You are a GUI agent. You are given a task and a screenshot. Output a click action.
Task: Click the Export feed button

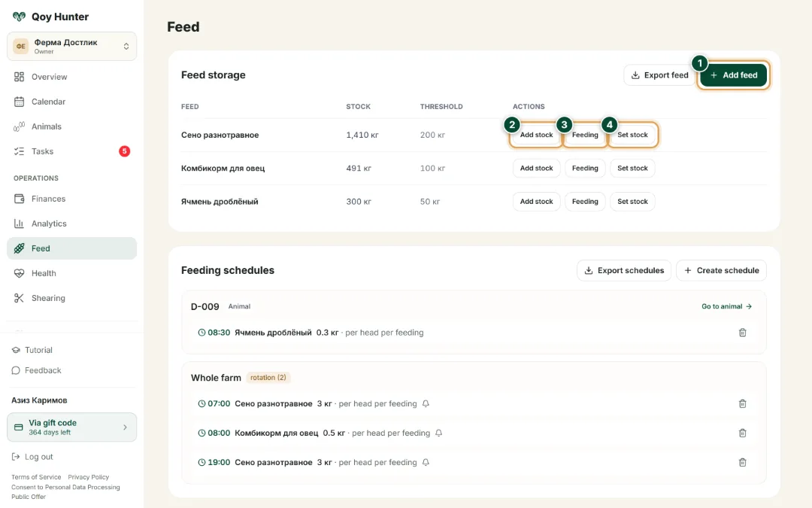click(x=659, y=75)
